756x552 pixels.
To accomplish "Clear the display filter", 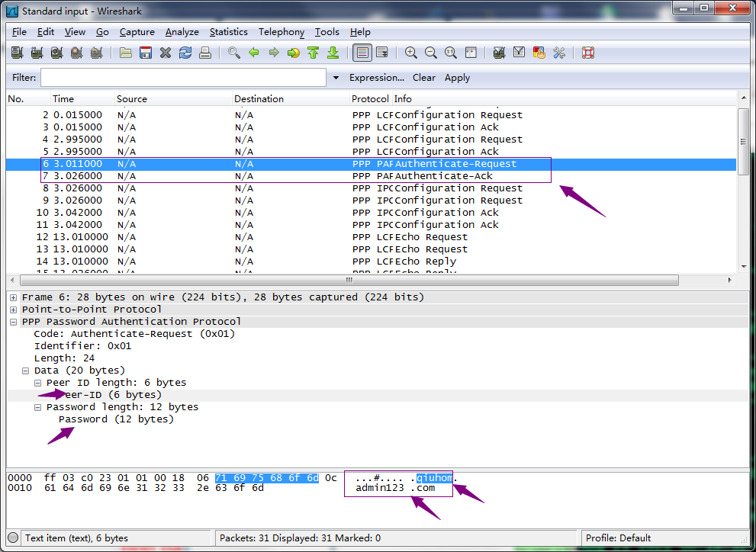I will (x=424, y=78).
